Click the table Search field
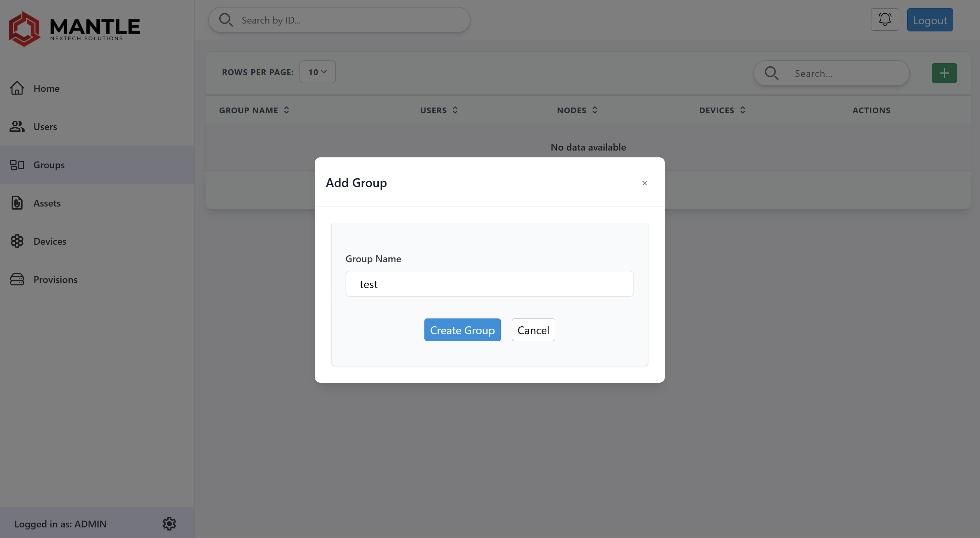 coord(831,73)
